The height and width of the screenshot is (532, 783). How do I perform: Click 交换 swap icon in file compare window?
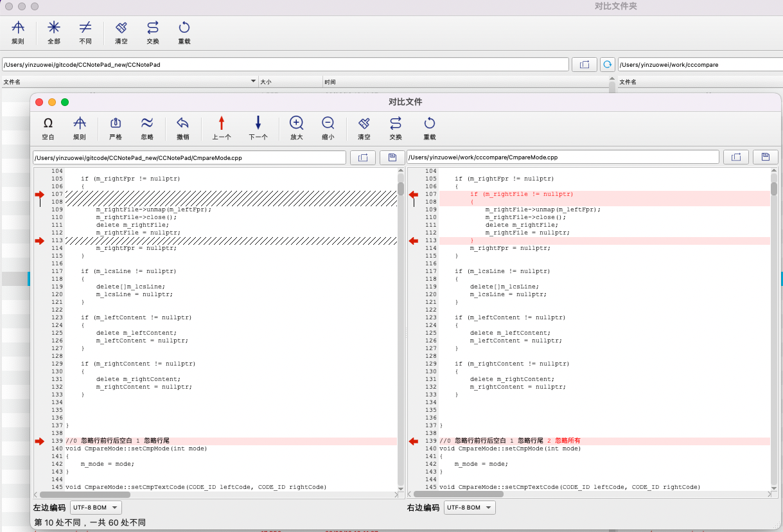pyautogui.click(x=396, y=127)
